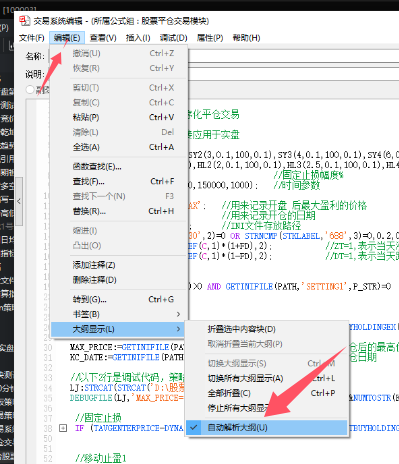This screenshot has width=399, height=464.
Task: Click the left panel collapse arrow
Action: pyautogui.click(x=19, y=201)
